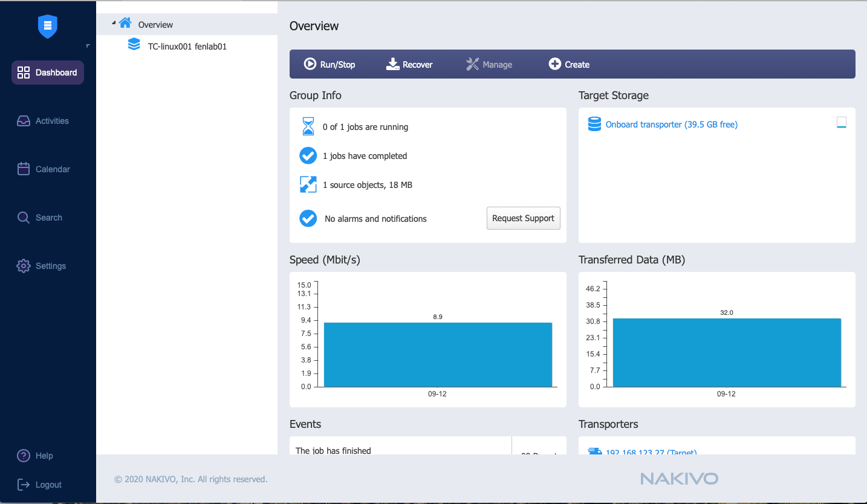Click the Overview home icon
The height and width of the screenshot is (504, 867).
tap(125, 23)
